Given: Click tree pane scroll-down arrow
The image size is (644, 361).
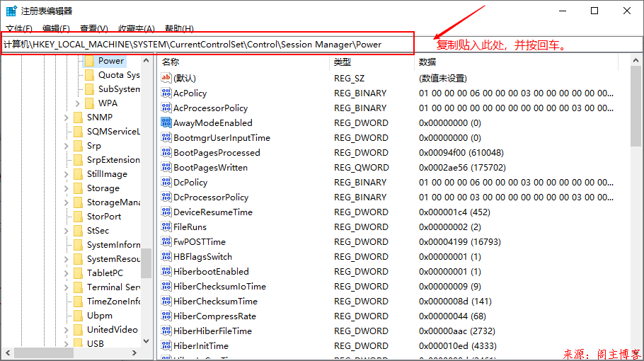Looking at the screenshot, I should (x=146, y=341).
